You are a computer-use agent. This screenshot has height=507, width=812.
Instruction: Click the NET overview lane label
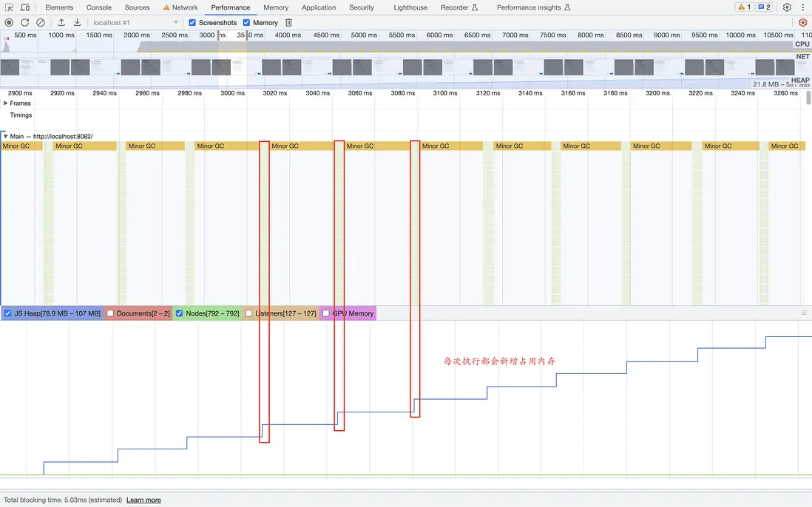click(x=802, y=56)
